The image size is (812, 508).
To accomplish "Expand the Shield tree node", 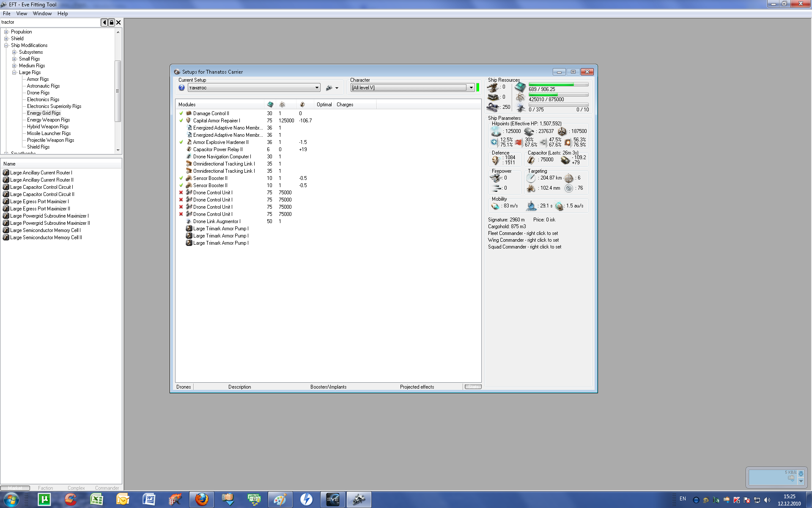I will pyautogui.click(x=6, y=39).
